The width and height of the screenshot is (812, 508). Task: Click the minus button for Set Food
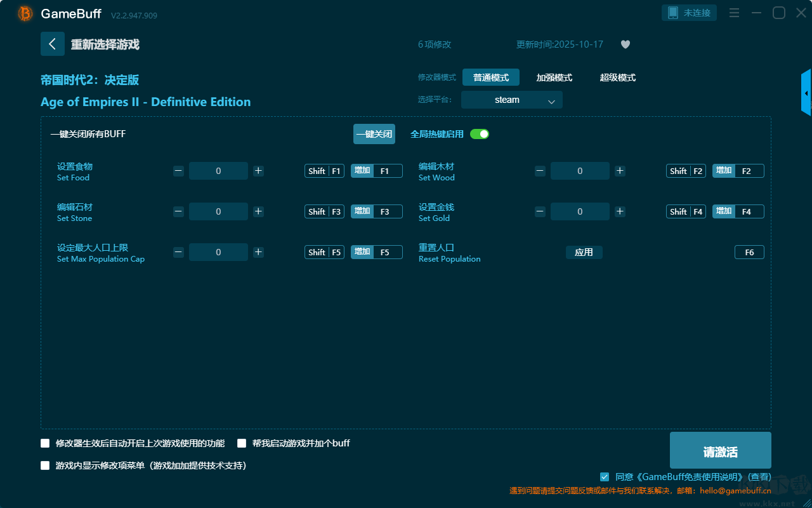click(179, 171)
